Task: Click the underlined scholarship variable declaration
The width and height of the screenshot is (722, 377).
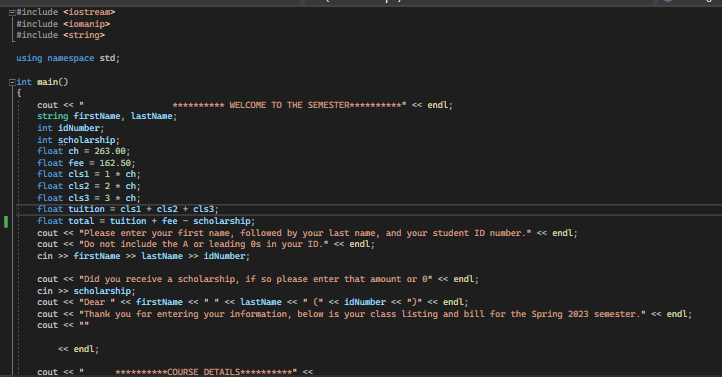Action: click(x=87, y=140)
